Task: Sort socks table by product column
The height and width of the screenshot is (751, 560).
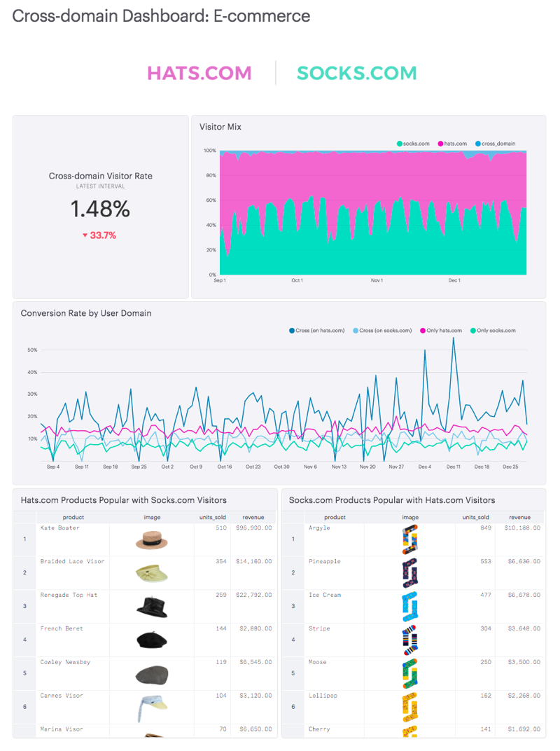Action: coord(335,517)
